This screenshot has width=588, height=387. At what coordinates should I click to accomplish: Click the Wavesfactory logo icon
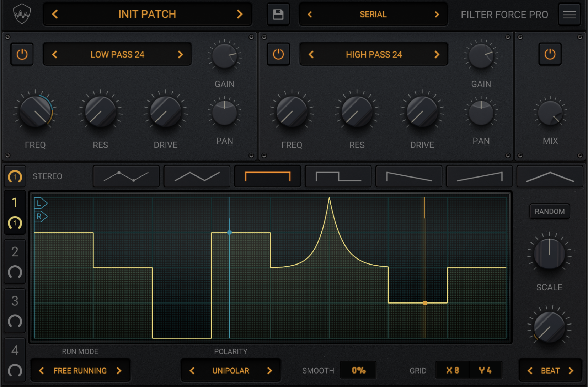pos(22,14)
